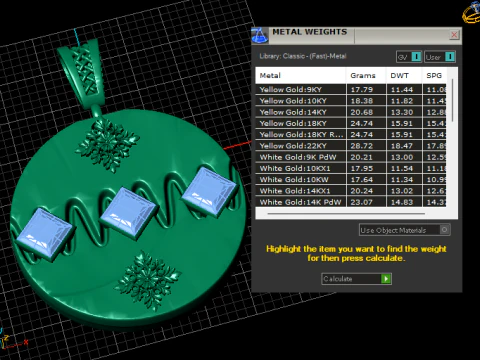Click the 17.79 grams value

[362, 90]
